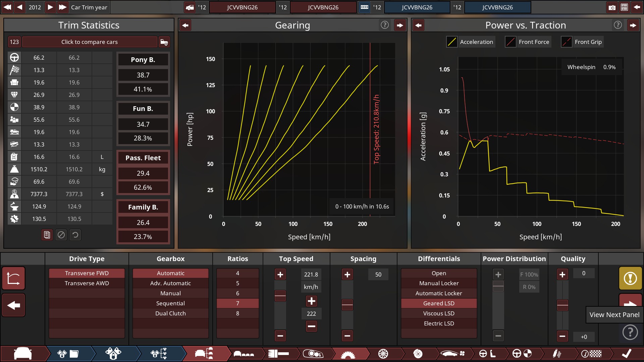Open the testing checkered flag tab

click(x=591, y=354)
